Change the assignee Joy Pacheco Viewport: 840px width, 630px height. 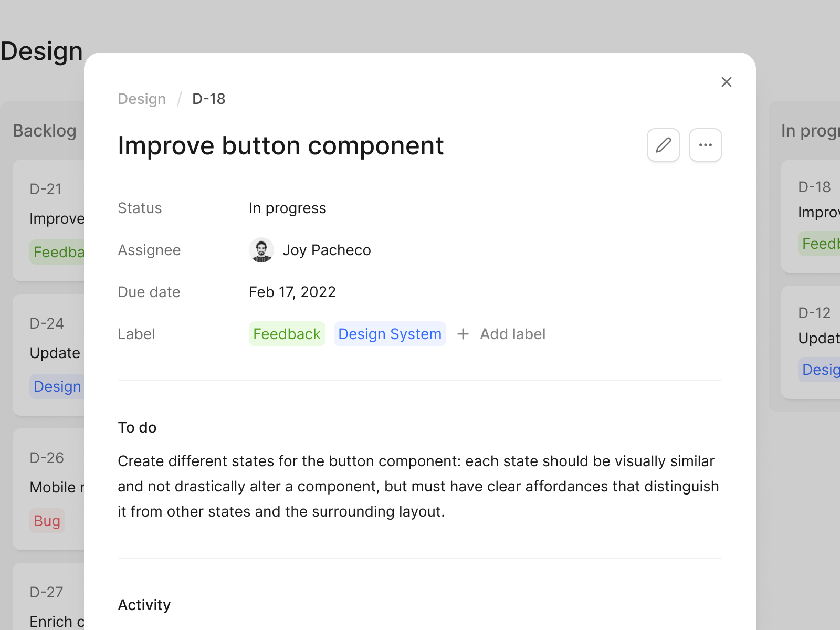pos(326,250)
